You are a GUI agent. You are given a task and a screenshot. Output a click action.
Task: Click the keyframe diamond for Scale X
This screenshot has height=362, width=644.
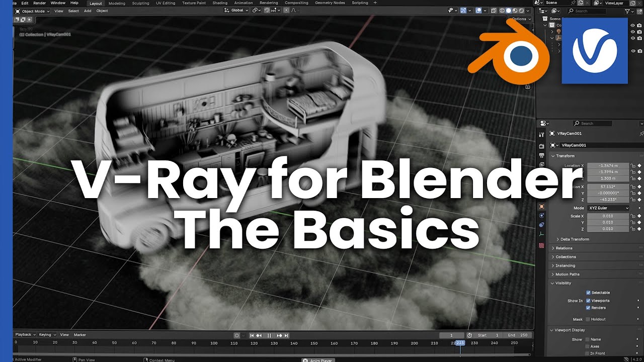(x=639, y=216)
